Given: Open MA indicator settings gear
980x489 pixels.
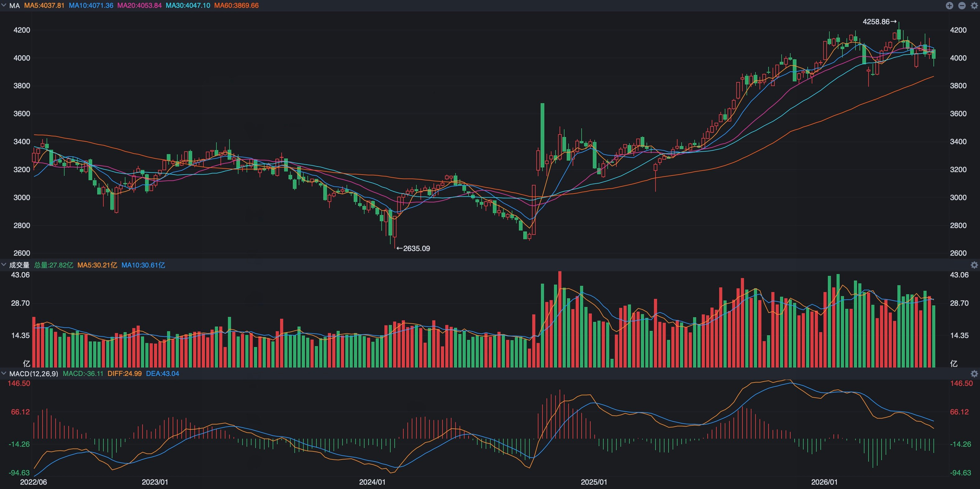Looking at the screenshot, I should click(974, 5).
